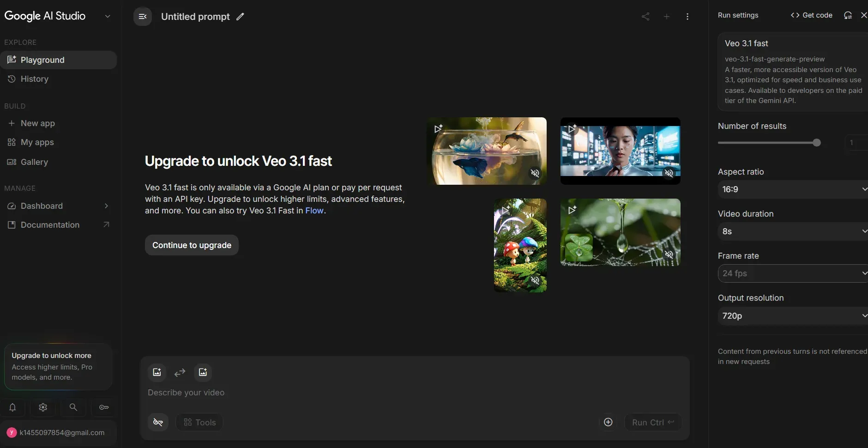This screenshot has height=448, width=868.
Task: Open settings gear icon in sidebar
Action: click(43, 407)
